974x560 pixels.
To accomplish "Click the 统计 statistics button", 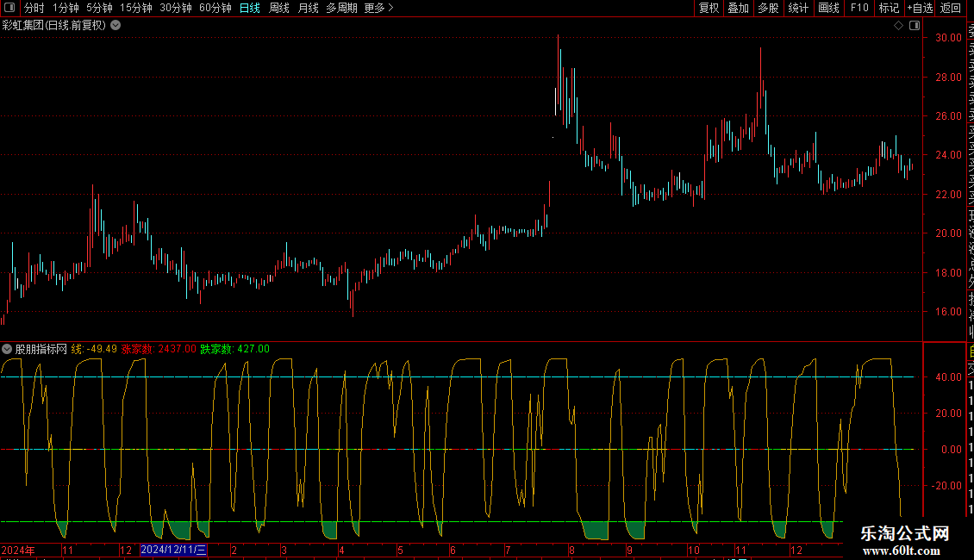I will [x=798, y=8].
